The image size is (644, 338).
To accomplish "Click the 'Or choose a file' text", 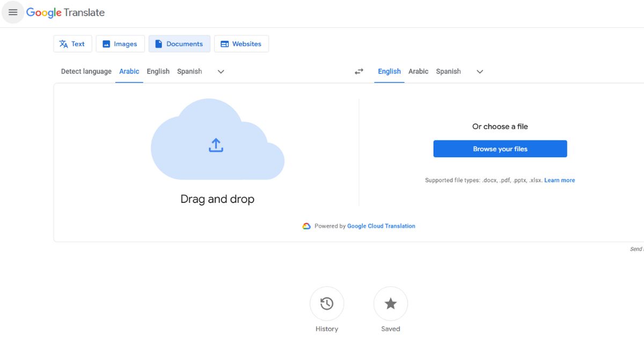I will coord(500,127).
